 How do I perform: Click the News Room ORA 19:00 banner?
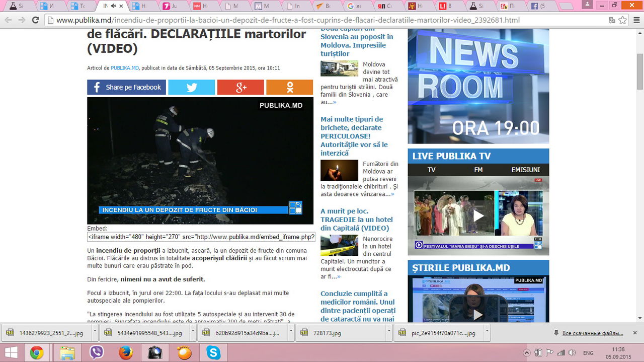coord(478,86)
